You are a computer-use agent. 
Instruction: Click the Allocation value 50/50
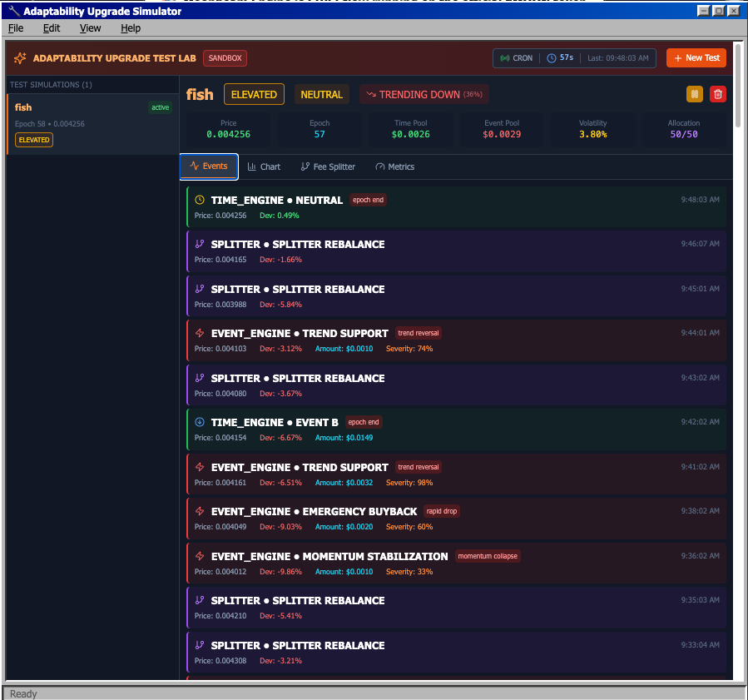(684, 135)
